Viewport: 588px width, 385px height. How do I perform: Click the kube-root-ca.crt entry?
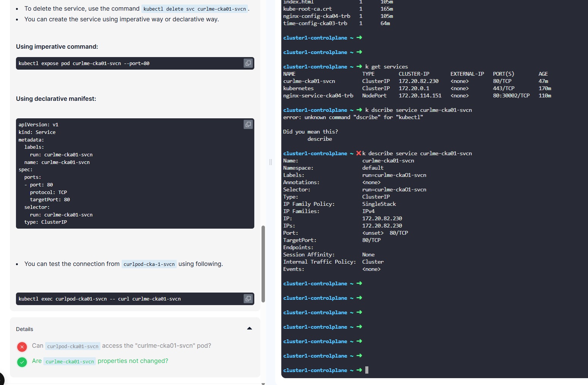click(307, 9)
